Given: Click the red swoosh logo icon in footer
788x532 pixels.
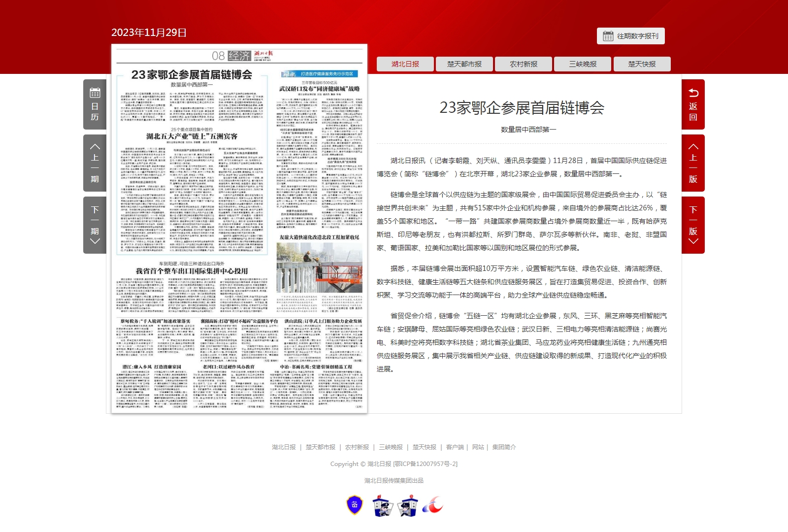Looking at the screenshot, I should (x=432, y=505).
